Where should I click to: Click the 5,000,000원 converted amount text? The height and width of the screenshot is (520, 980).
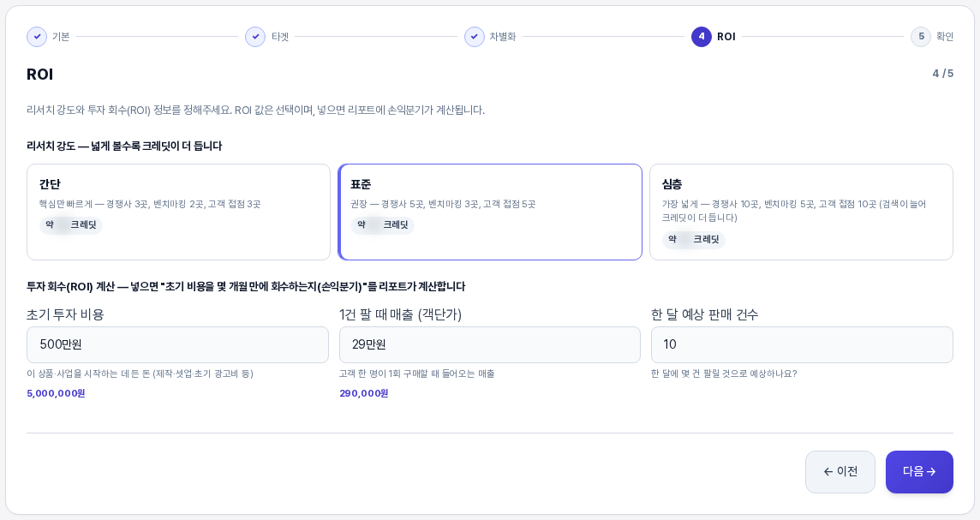[56, 393]
